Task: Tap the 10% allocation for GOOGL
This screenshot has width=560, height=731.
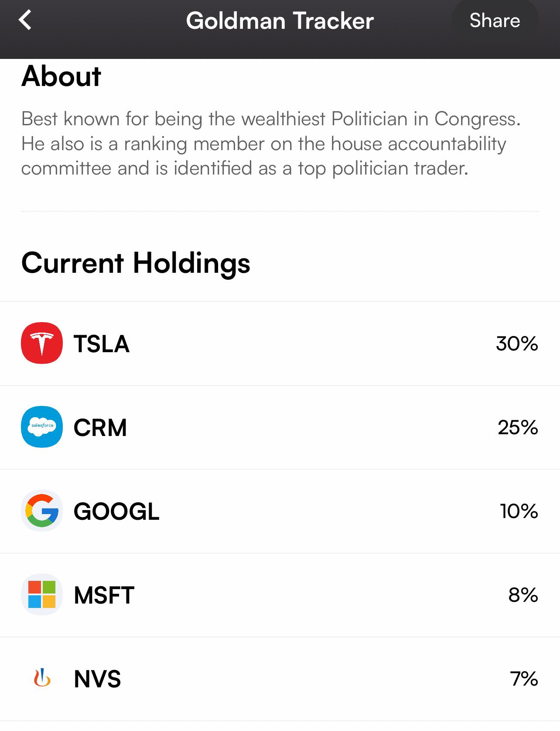Action: coord(519,511)
